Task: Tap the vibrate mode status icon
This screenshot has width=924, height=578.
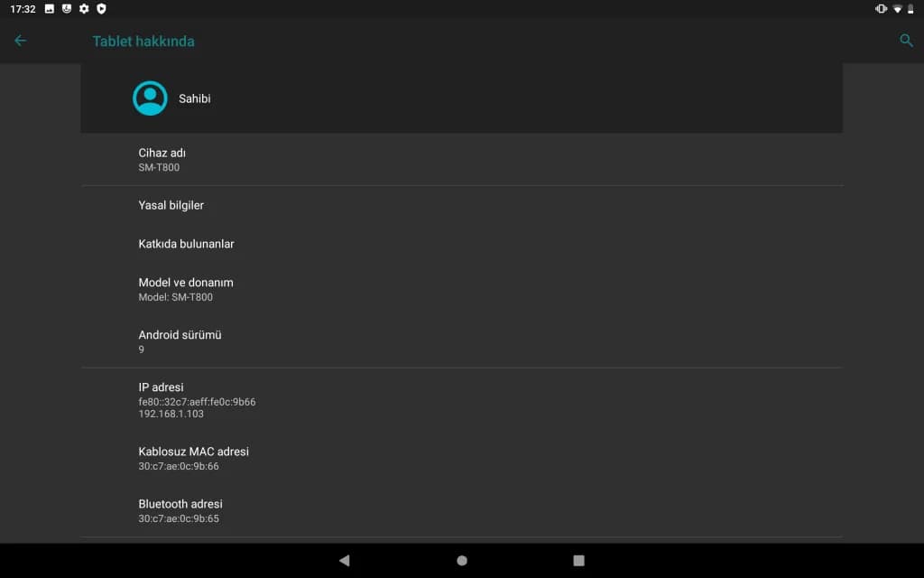Action: point(881,9)
